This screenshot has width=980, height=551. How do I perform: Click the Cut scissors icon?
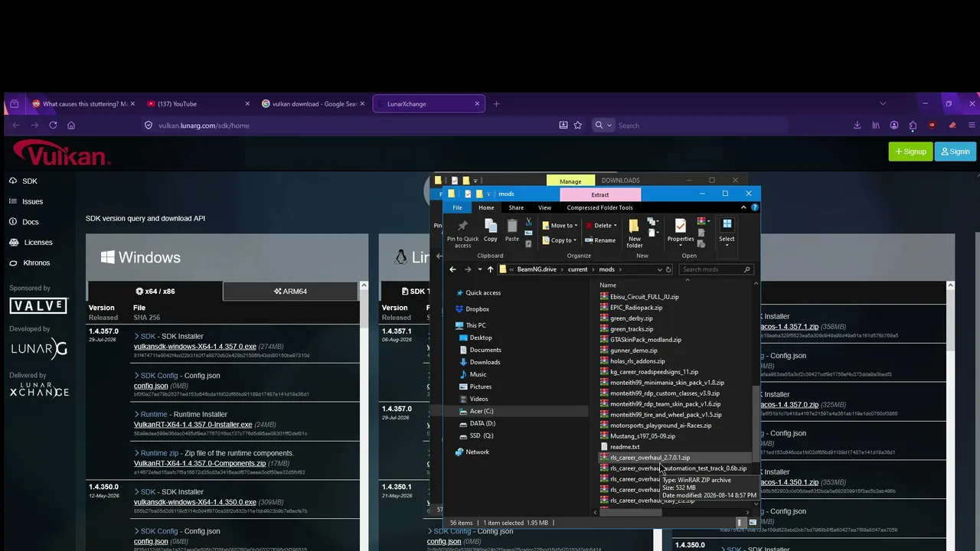click(528, 222)
